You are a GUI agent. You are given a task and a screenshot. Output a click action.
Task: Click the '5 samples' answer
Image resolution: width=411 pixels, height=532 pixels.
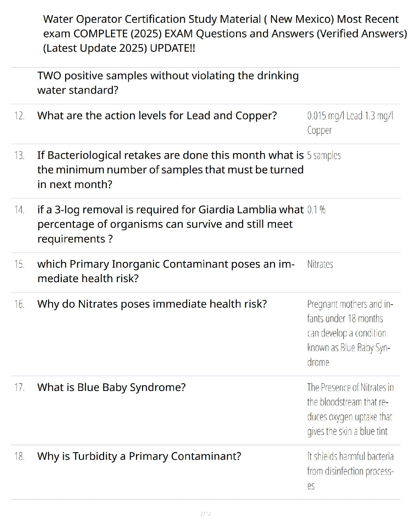(x=324, y=156)
